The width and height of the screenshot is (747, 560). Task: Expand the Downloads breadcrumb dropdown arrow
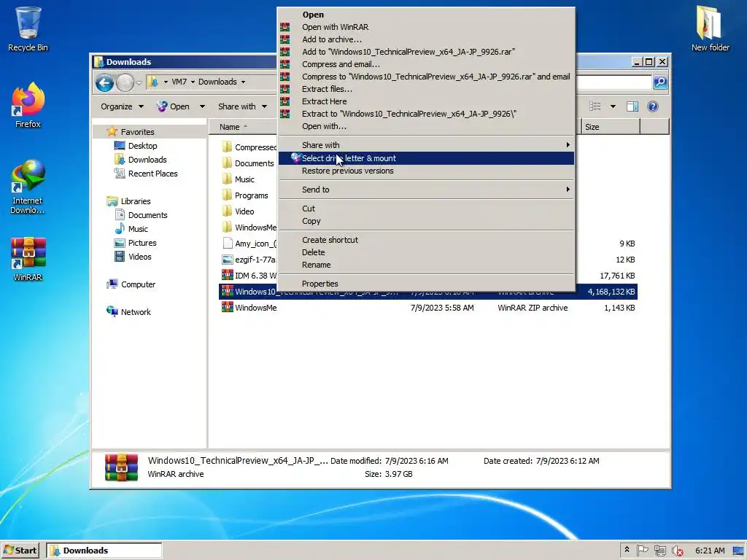243,82
